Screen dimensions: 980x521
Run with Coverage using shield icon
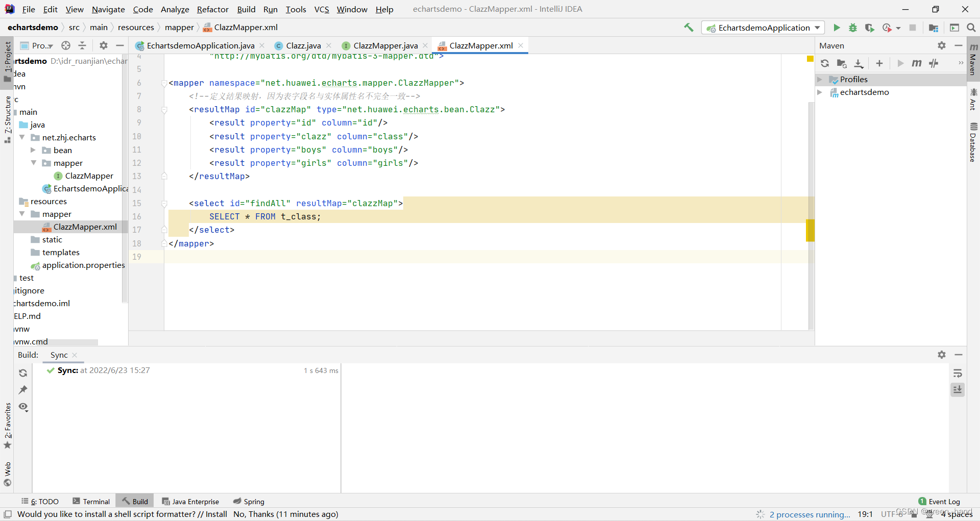(x=869, y=28)
